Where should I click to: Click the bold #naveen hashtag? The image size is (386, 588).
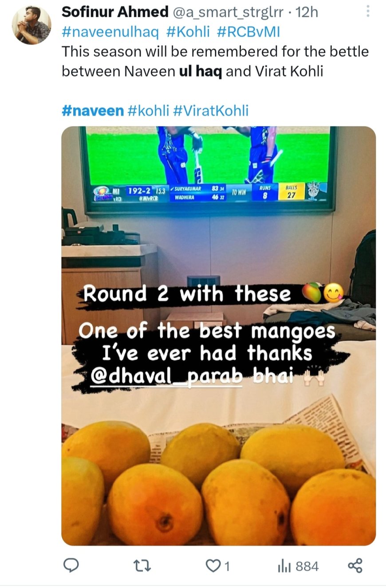(x=93, y=110)
